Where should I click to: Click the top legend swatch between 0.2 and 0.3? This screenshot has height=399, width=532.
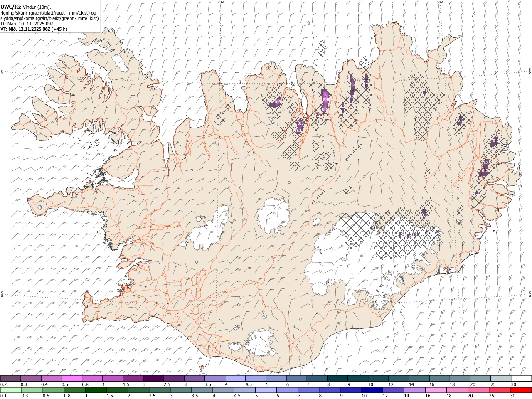[10, 379]
